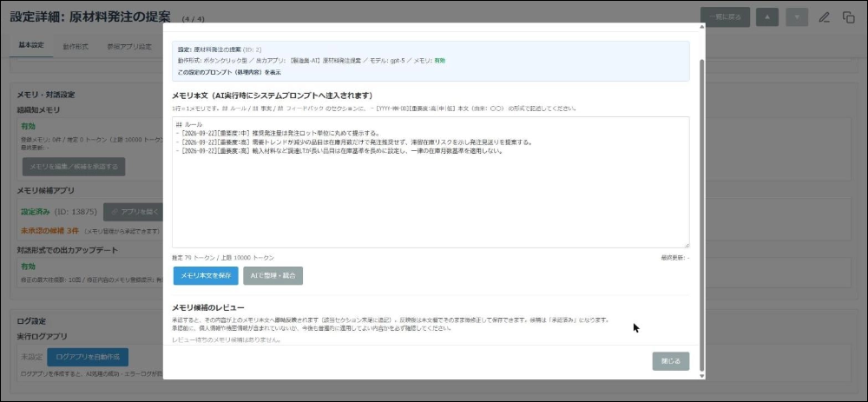Click the レビュー待ちのメモリ候補はありません message
Viewport: 868px width, 402px height.
coord(227,339)
